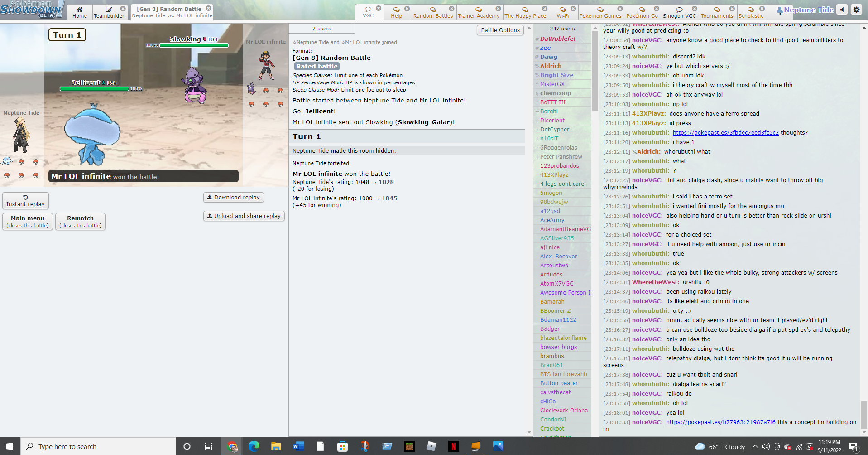This screenshot has height=455, width=868.
Task: Select user Aldrich in the user list
Action: pos(551,66)
